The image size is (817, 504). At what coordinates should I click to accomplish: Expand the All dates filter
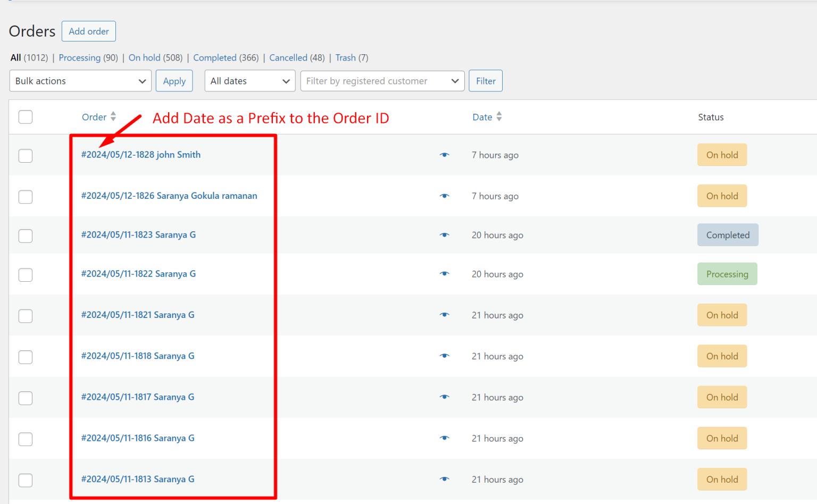pyautogui.click(x=249, y=81)
